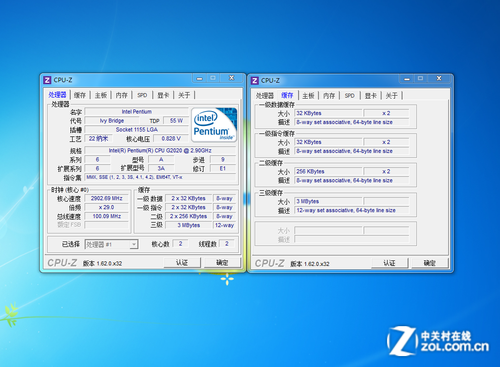Click the 22 纳米 process field
The width and height of the screenshot is (500, 367).
[x=99, y=139]
